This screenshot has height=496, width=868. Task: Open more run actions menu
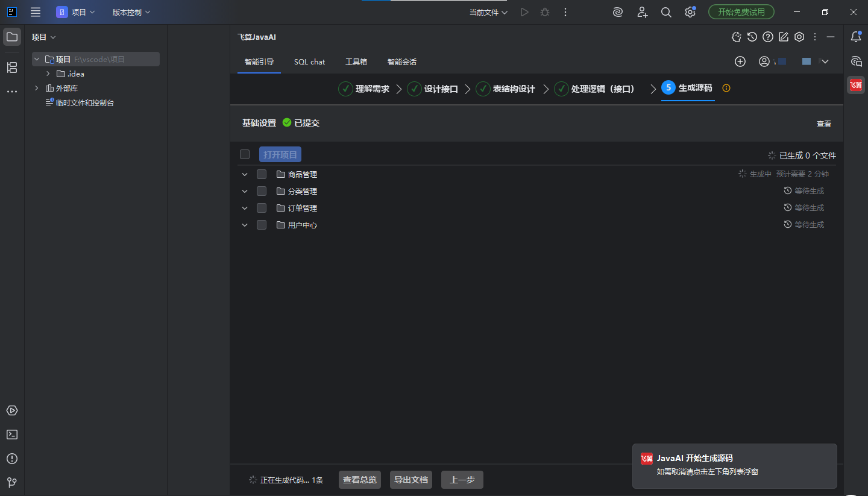coord(565,12)
